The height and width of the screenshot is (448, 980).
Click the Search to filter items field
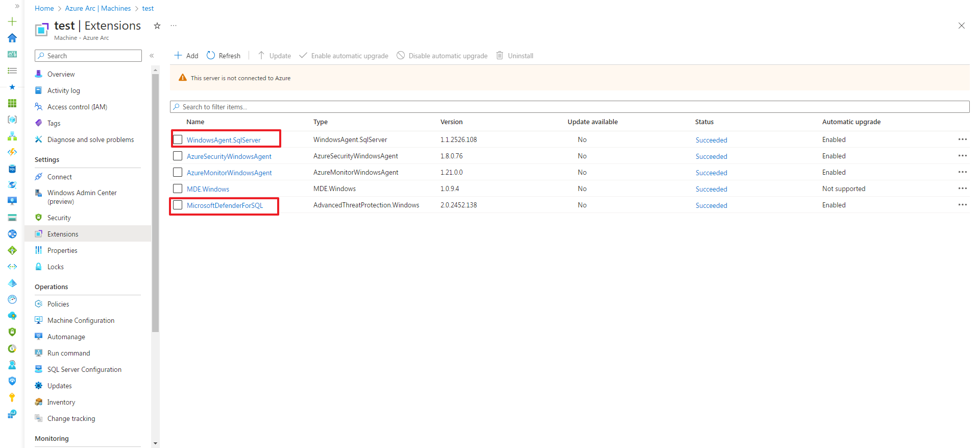tap(570, 107)
